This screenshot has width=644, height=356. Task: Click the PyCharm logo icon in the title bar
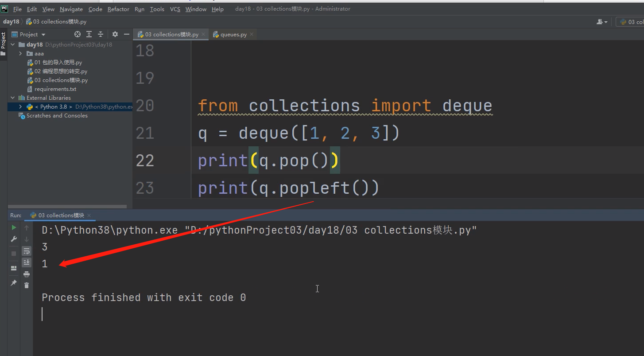[x=4, y=8]
